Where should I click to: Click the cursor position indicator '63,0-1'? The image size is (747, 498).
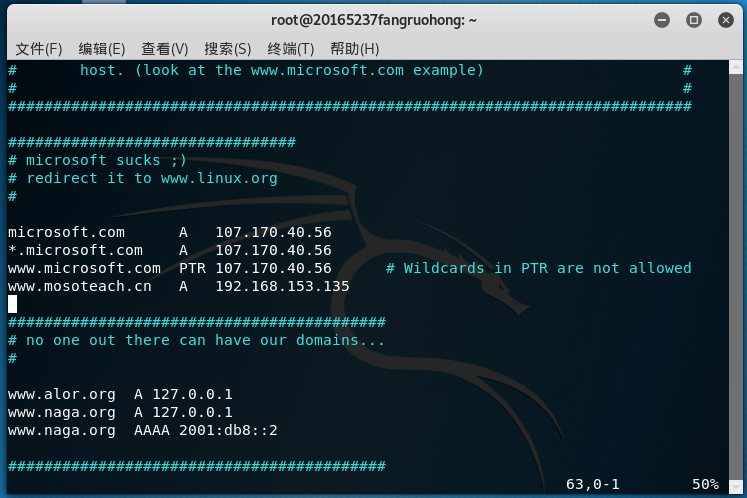tap(593, 484)
